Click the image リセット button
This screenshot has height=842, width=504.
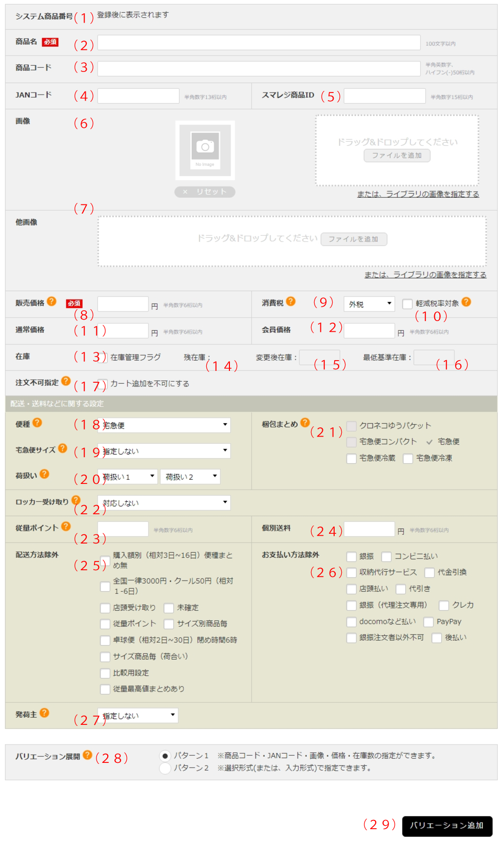point(205,192)
